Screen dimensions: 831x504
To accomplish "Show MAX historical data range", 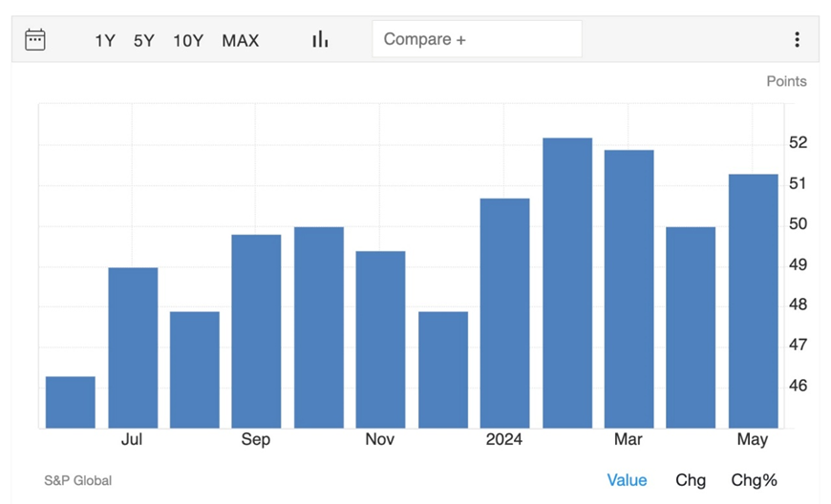I will [240, 41].
